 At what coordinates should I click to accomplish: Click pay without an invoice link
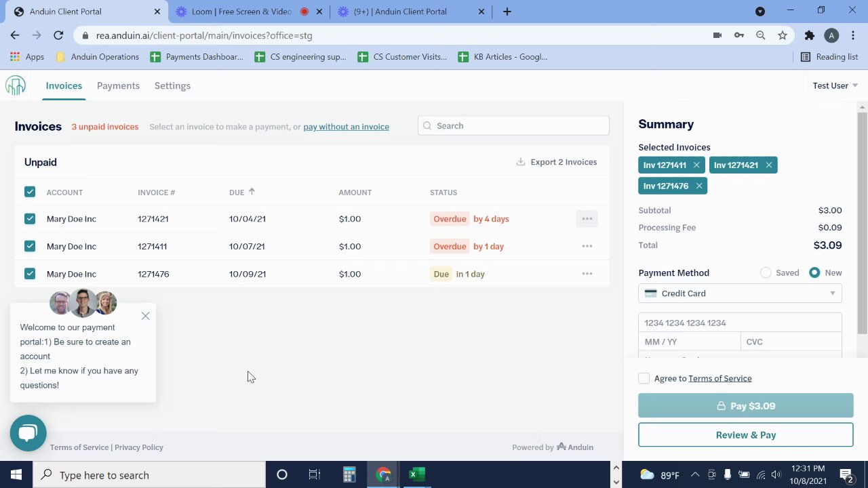tap(346, 127)
